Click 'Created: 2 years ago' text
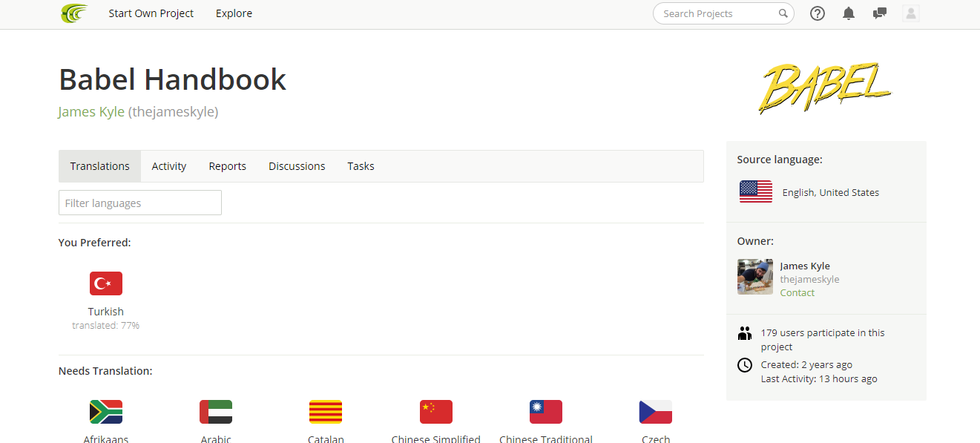 [806, 364]
